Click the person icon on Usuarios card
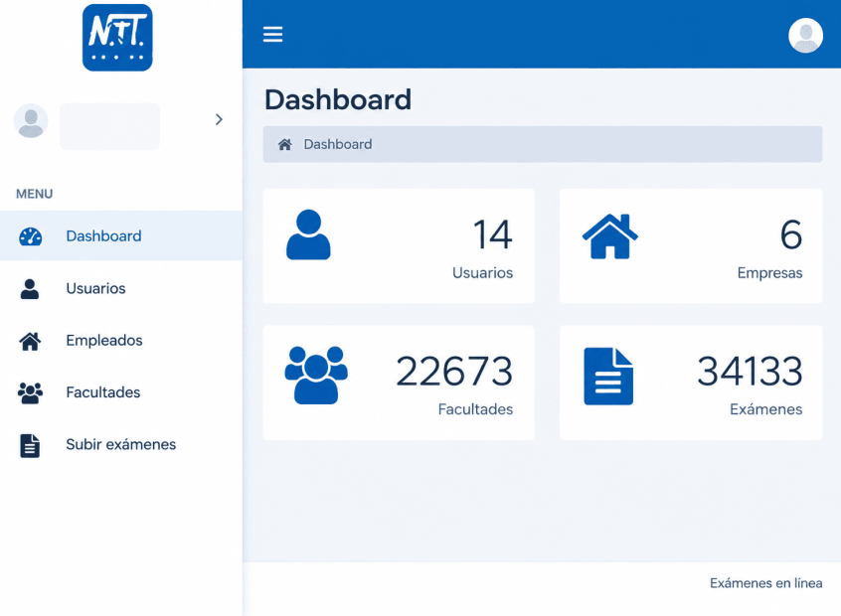 (308, 234)
